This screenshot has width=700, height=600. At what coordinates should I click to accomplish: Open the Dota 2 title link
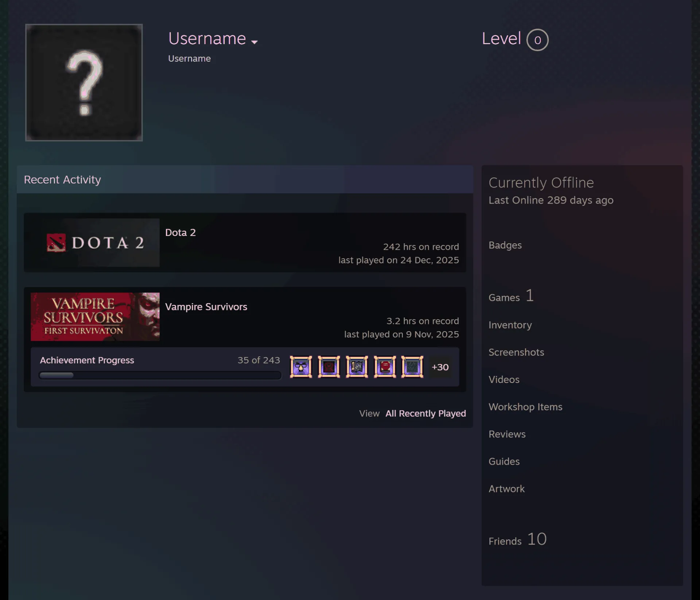180,233
